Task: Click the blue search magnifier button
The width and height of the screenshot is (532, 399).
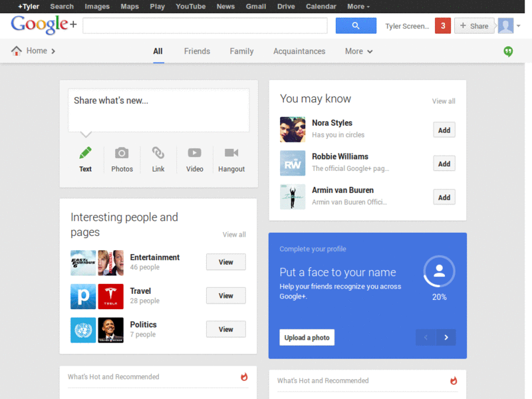Action: click(x=356, y=25)
